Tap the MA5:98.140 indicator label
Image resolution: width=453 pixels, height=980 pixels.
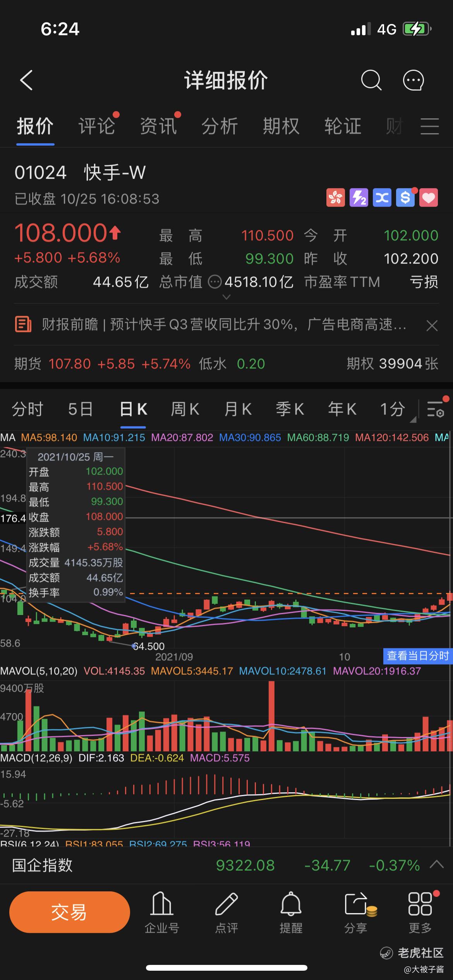49,438
